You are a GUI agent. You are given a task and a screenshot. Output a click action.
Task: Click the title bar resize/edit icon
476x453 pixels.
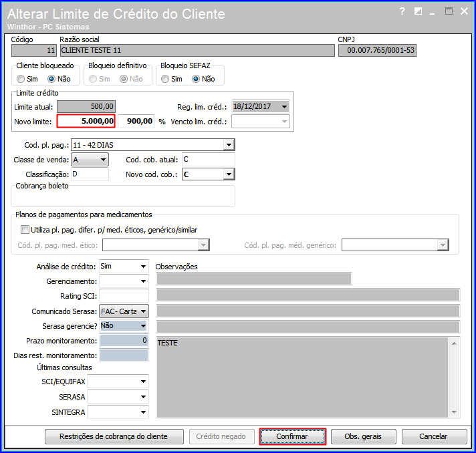click(x=418, y=11)
